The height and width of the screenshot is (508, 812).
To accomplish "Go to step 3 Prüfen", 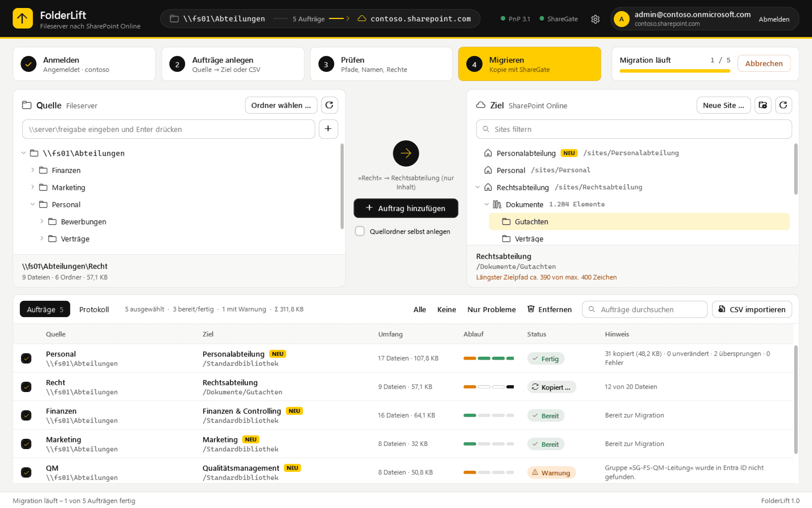I will coord(381,64).
